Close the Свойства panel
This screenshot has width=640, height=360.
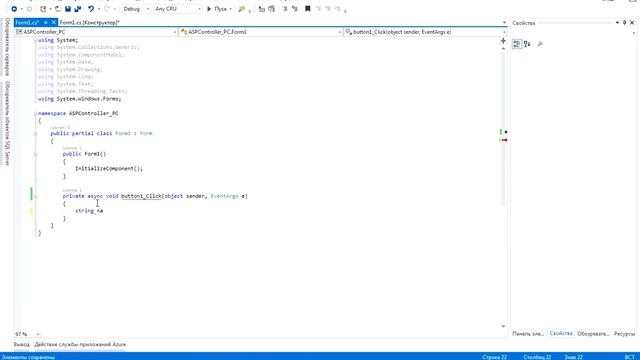[x=632, y=23]
